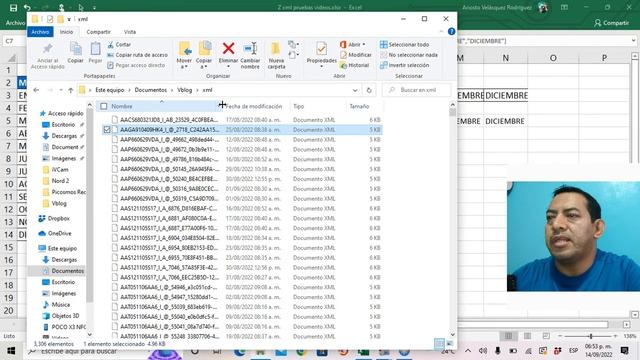This screenshot has height=360, width=640.
Task: Switch to Explorer Compartir tab
Action: pyautogui.click(x=98, y=32)
